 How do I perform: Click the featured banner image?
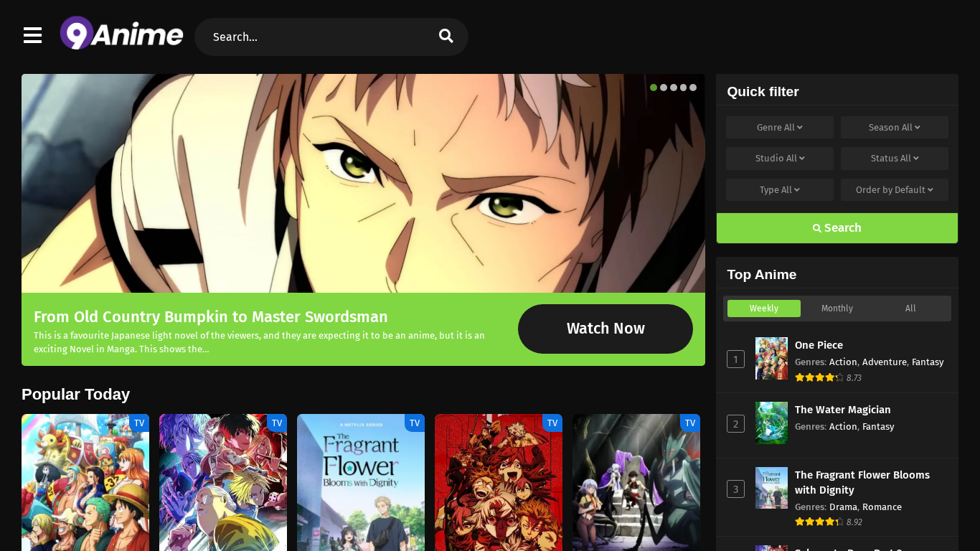(363, 183)
